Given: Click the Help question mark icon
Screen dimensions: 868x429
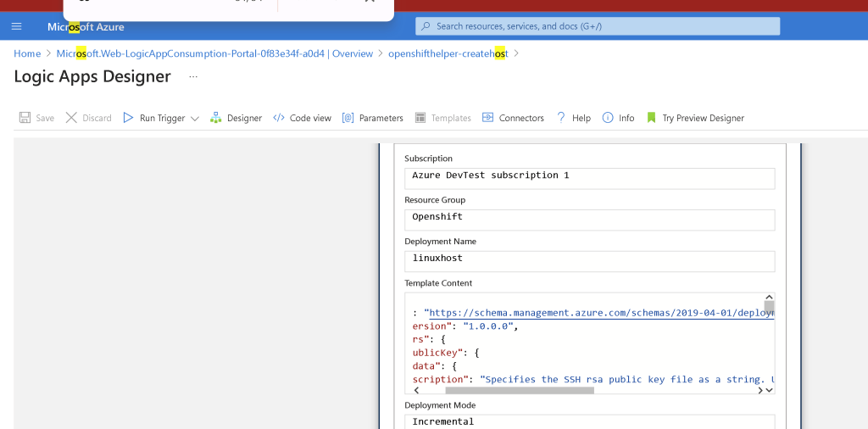Looking at the screenshot, I should (x=561, y=117).
